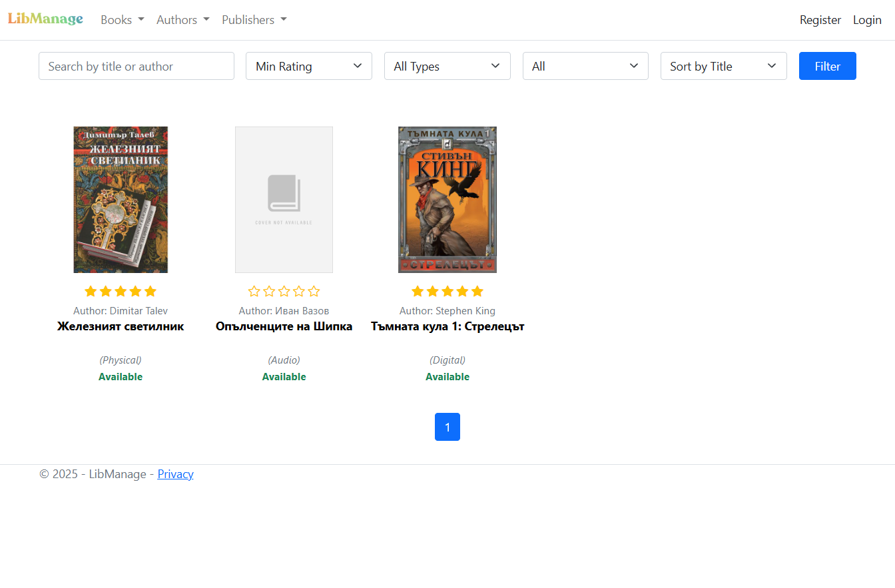
Task: Click the first star under Железният светилник
Action: point(91,291)
